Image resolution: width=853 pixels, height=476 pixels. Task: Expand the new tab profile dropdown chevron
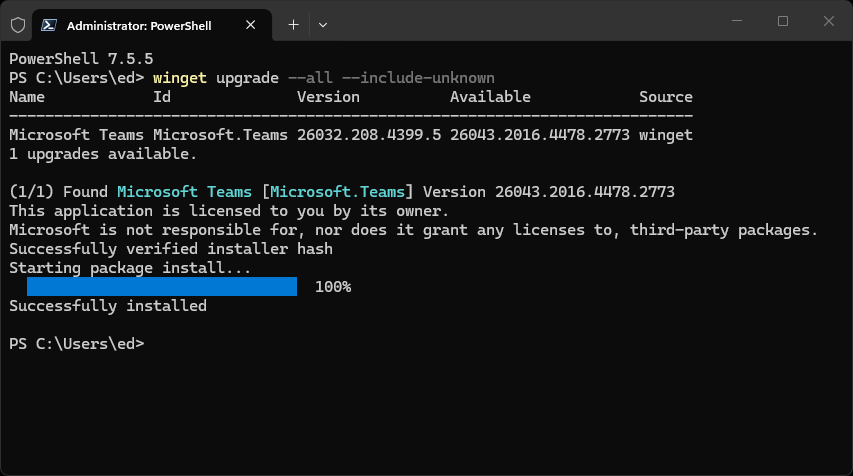tap(323, 25)
